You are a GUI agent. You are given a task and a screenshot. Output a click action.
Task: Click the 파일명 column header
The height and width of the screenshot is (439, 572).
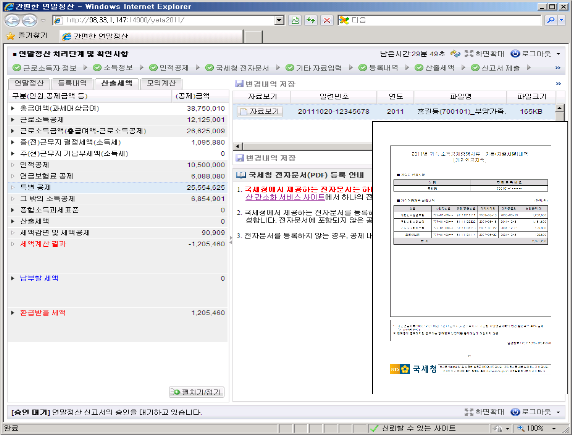460,97
